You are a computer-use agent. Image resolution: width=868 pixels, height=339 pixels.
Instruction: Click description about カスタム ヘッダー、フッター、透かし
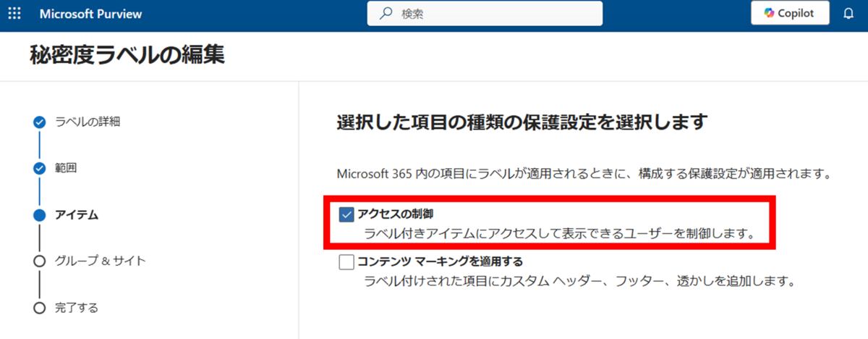(579, 280)
